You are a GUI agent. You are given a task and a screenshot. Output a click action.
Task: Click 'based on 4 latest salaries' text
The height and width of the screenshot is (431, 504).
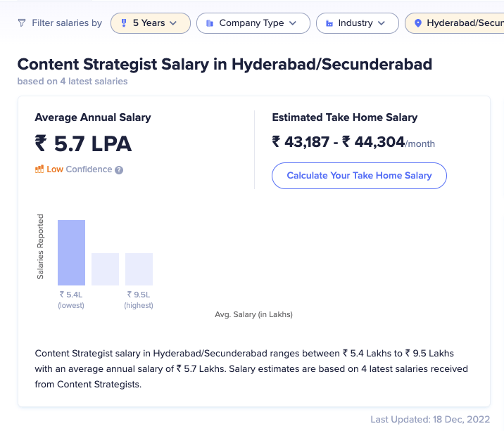pos(73,82)
